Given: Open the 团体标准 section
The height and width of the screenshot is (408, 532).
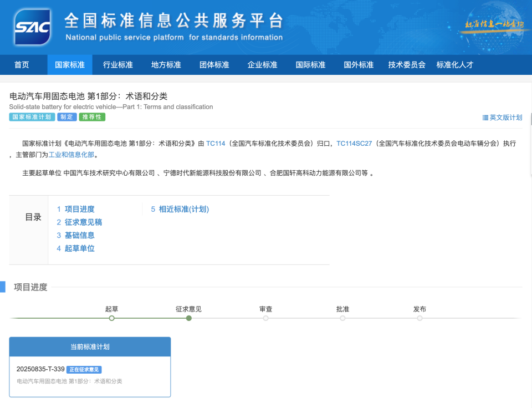Looking at the screenshot, I should [x=214, y=65].
